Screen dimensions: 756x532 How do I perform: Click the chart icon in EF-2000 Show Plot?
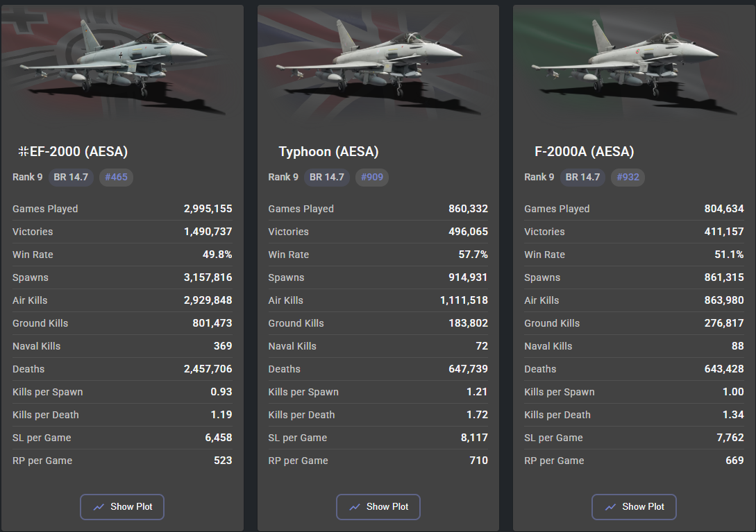pyautogui.click(x=99, y=507)
